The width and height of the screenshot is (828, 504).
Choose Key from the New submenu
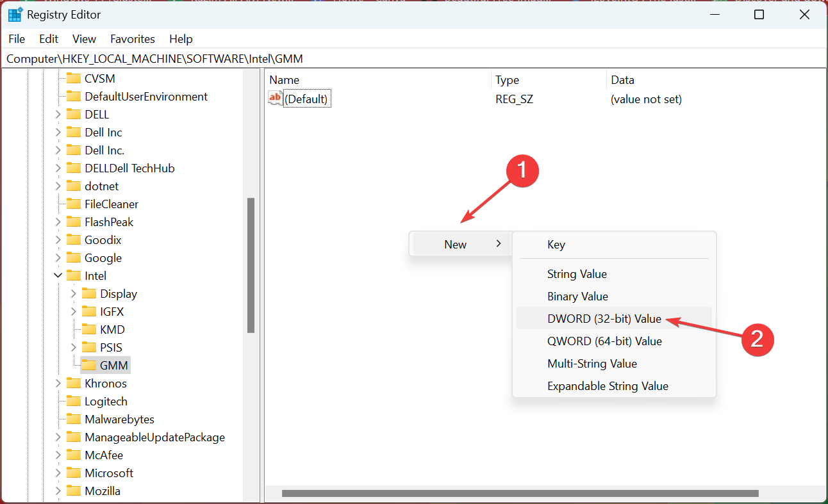tap(614, 245)
